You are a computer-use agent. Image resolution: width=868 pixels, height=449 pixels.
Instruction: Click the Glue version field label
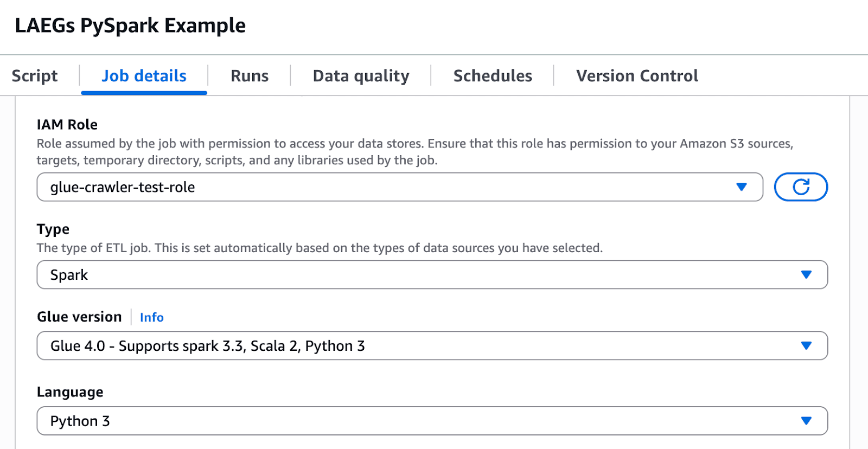[79, 317]
